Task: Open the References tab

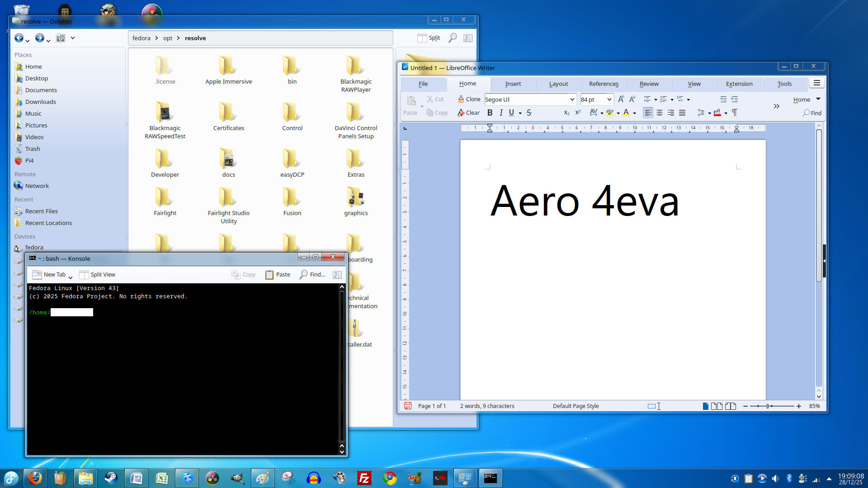Action: [603, 84]
